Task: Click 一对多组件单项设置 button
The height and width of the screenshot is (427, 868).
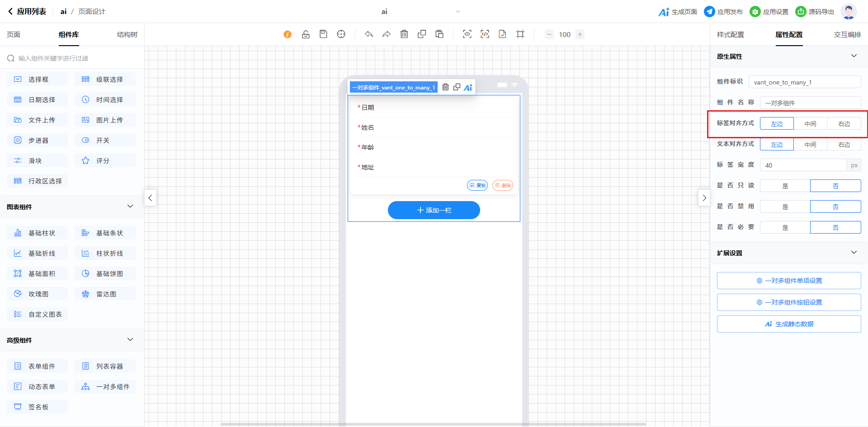Action: tap(788, 281)
